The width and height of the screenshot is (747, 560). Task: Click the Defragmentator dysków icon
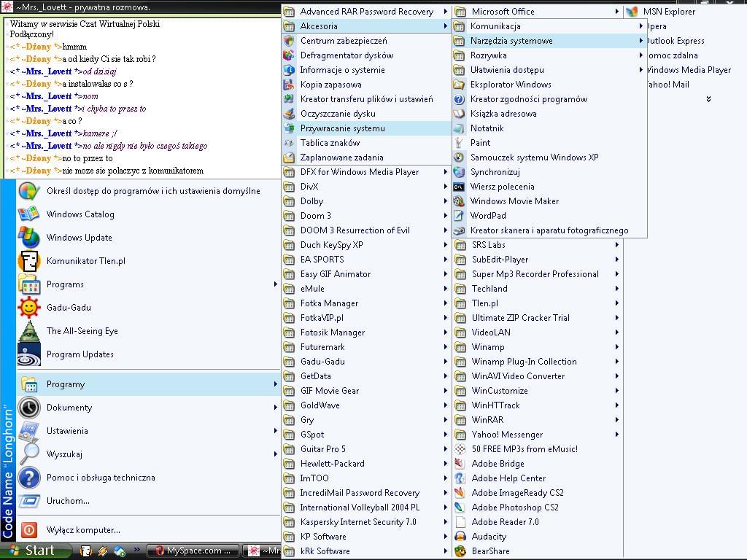(289, 55)
